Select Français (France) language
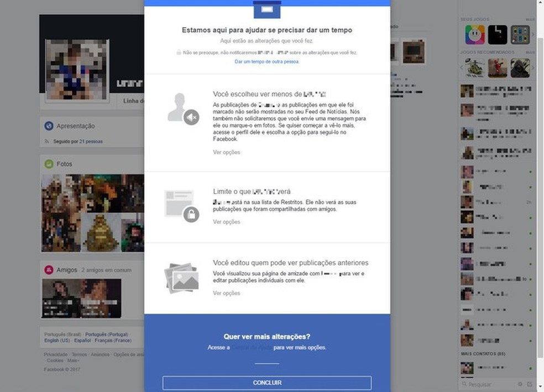544x392 pixels. (x=113, y=341)
